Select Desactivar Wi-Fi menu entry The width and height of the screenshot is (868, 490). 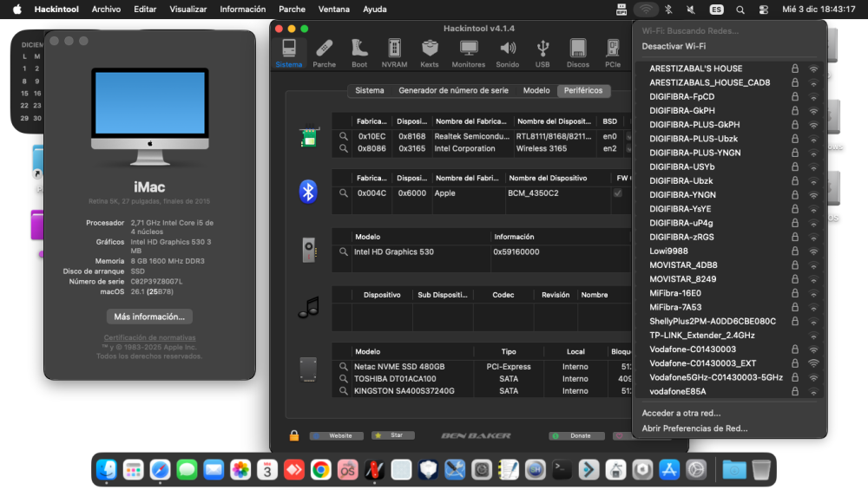tap(674, 47)
